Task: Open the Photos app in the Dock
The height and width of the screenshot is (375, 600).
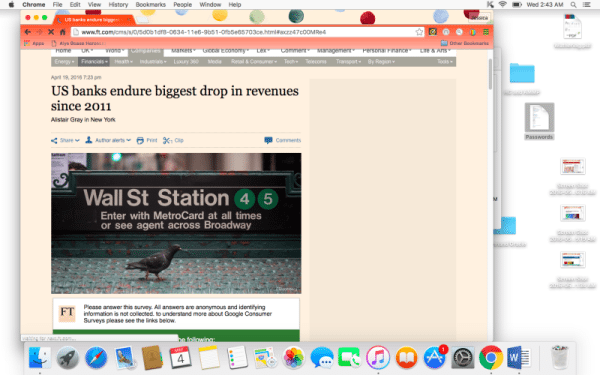Action: 293,358
